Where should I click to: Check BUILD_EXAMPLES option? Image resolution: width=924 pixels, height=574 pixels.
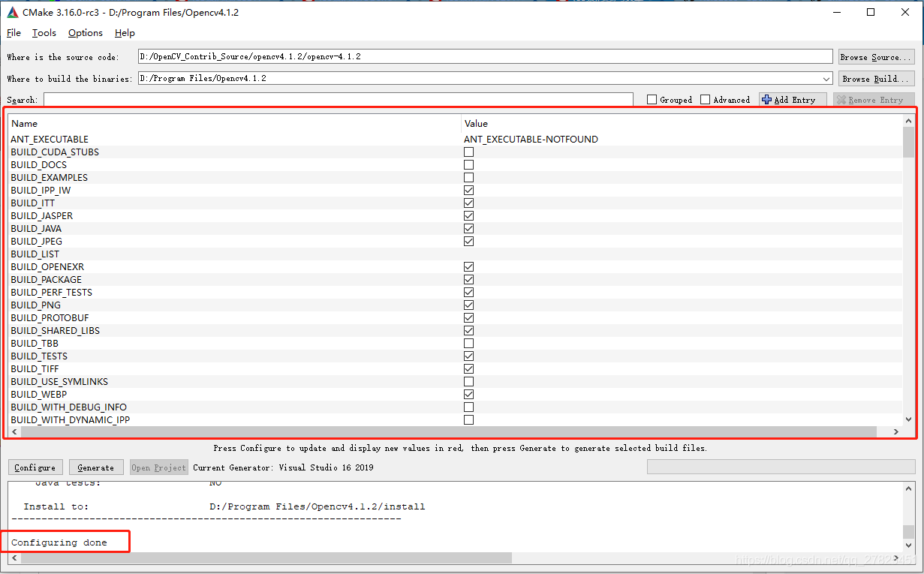(x=468, y=178)
